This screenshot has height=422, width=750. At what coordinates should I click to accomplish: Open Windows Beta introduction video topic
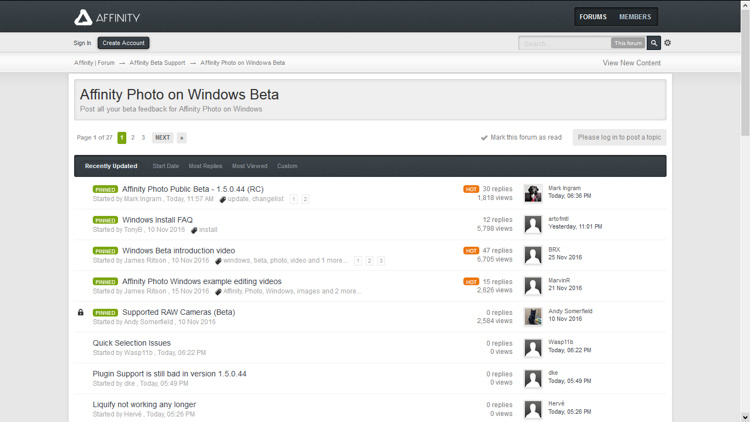178,251
